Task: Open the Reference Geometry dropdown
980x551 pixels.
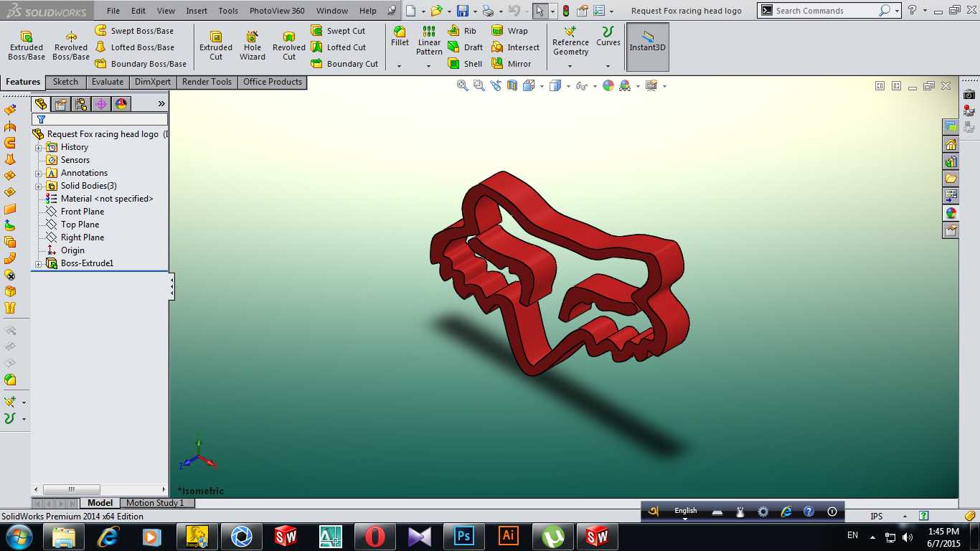Action: tap(570, 66)
